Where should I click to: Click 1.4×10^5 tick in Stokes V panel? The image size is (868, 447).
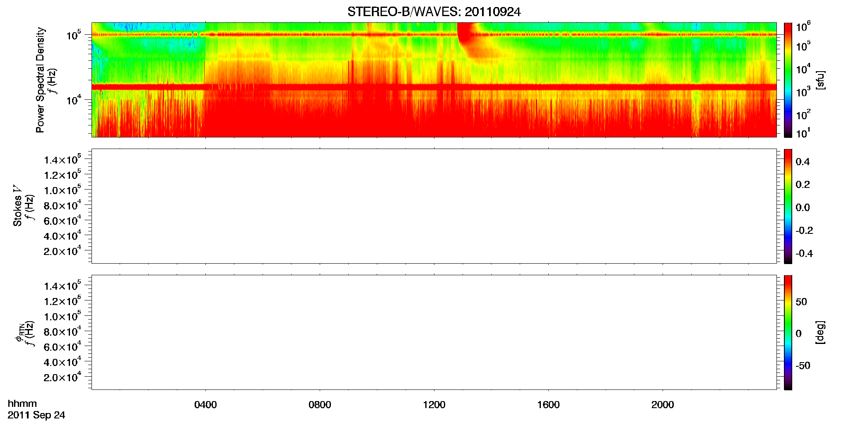(x=63, y=159)
